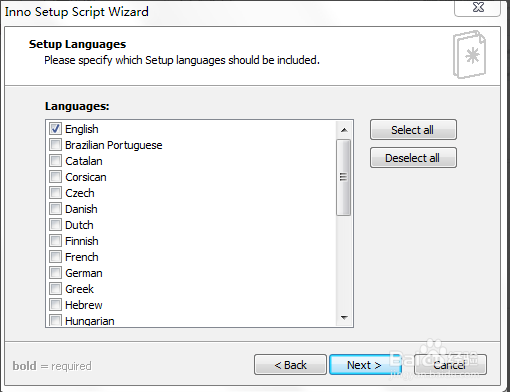The image size is (510, 392).
Task: Tick the Finnish checkbox
Action: [55, 241]
